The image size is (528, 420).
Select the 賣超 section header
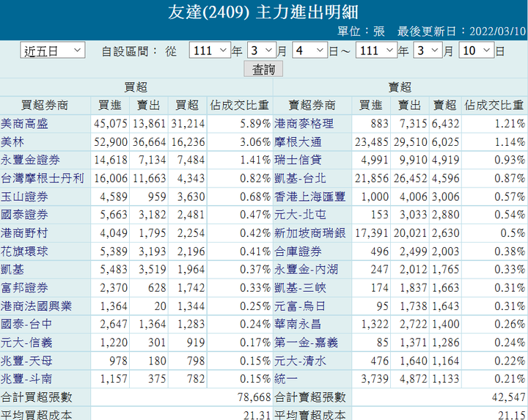(x=400, y=87)
